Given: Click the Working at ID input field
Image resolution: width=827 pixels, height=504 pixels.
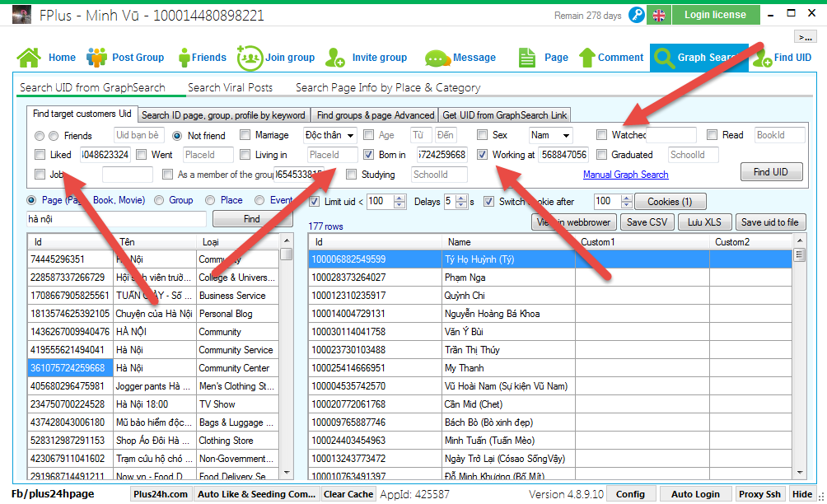Looking at the screenshot, I should tap(563, 155).
